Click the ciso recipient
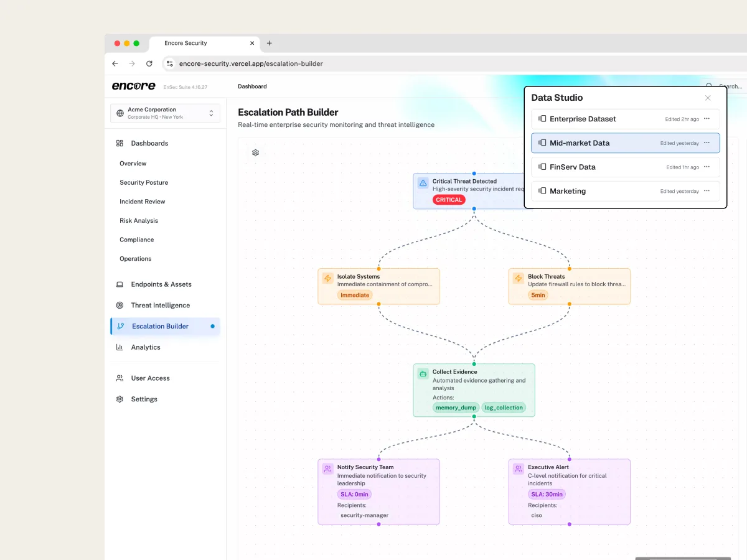747x560 pixels. [x=537, y=515]
